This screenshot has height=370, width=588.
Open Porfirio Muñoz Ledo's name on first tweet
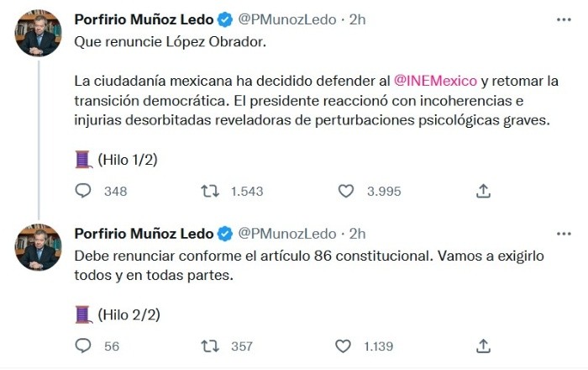(143, 18)
